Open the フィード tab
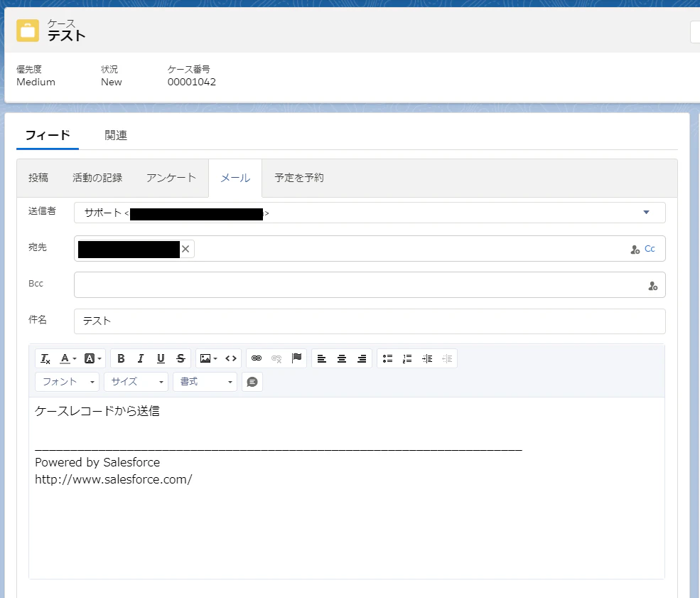 48,135
